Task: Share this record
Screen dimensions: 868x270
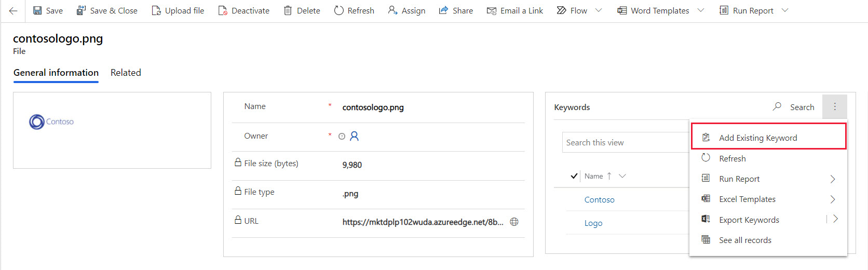Action: (456, 10)
